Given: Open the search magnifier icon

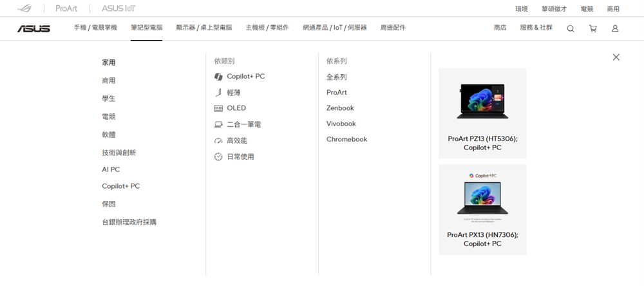Looking at the screenshot, I should coord(571,28).
